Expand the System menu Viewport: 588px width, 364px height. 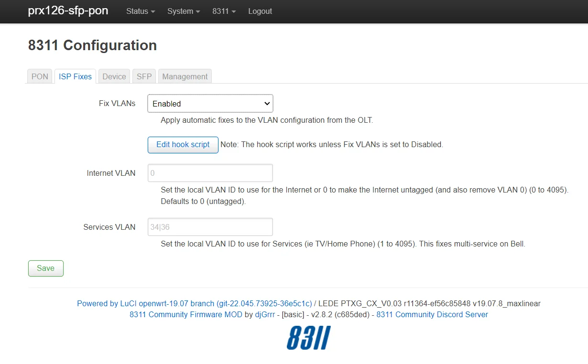[184, 11]
